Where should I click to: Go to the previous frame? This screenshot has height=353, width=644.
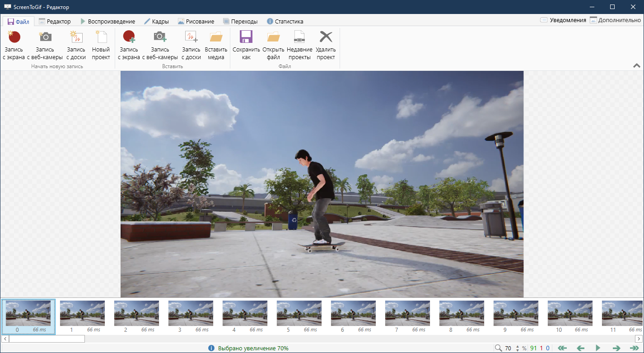point(580,348)
